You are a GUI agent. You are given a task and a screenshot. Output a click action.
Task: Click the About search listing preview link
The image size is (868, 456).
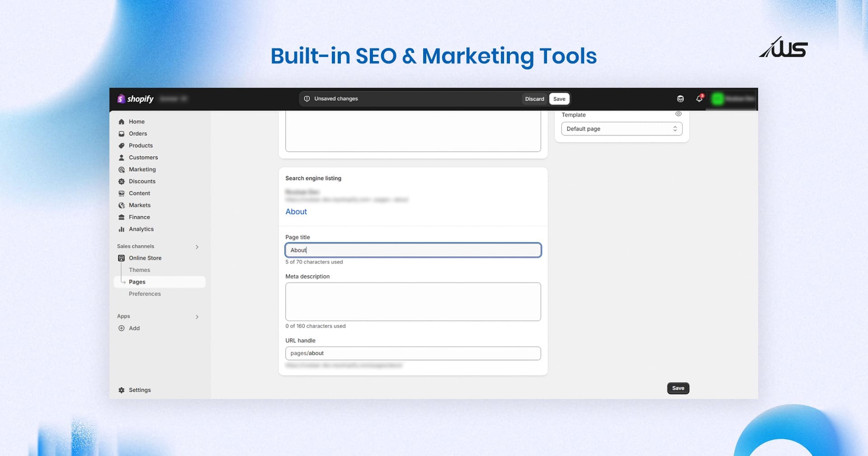pyautogui.click(x=296, y=212)
